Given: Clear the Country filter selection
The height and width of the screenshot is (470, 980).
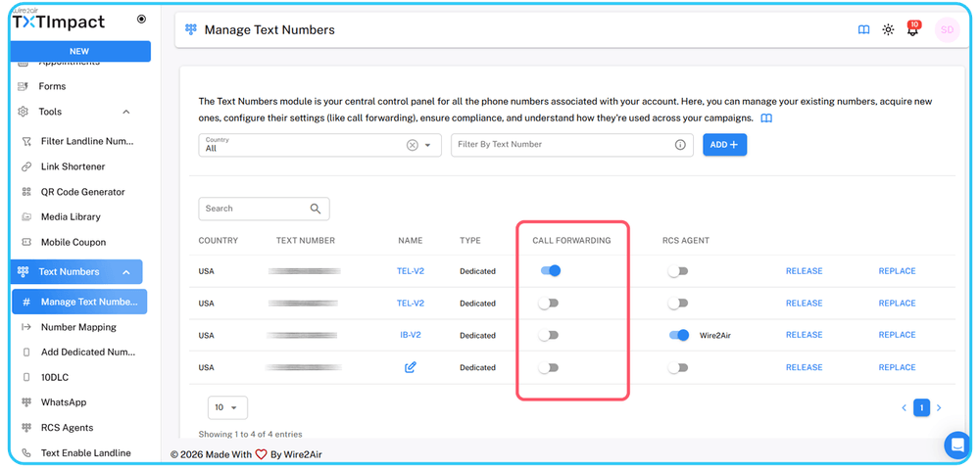Looking at the screenshot, I should 412,145.
